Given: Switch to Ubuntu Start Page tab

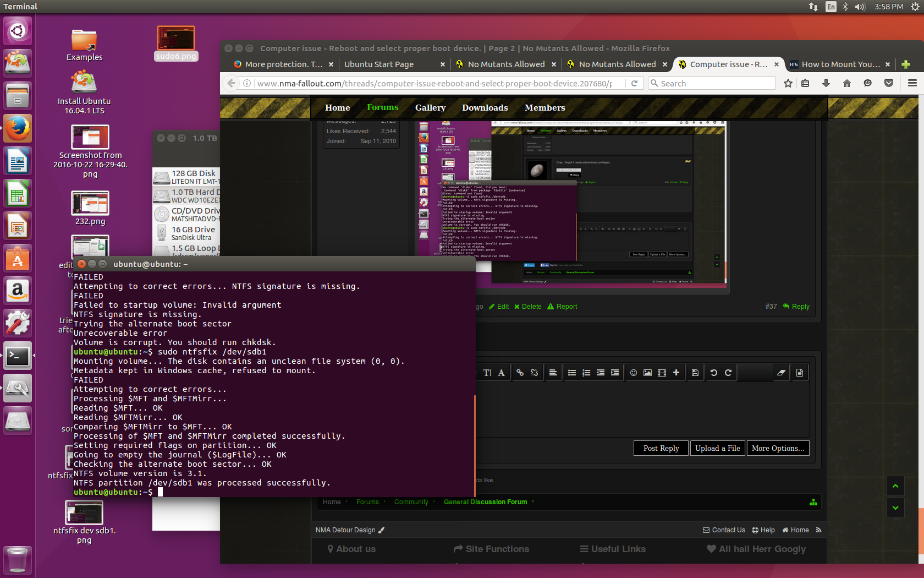Looking at the screenshot, I should click(393, 64).
